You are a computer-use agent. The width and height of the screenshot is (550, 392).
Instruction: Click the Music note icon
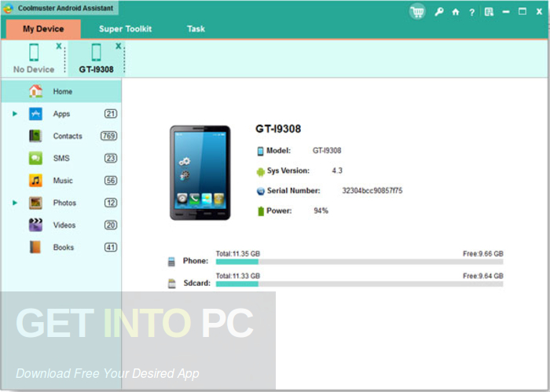pyautogui.click(x=35, y=180)
